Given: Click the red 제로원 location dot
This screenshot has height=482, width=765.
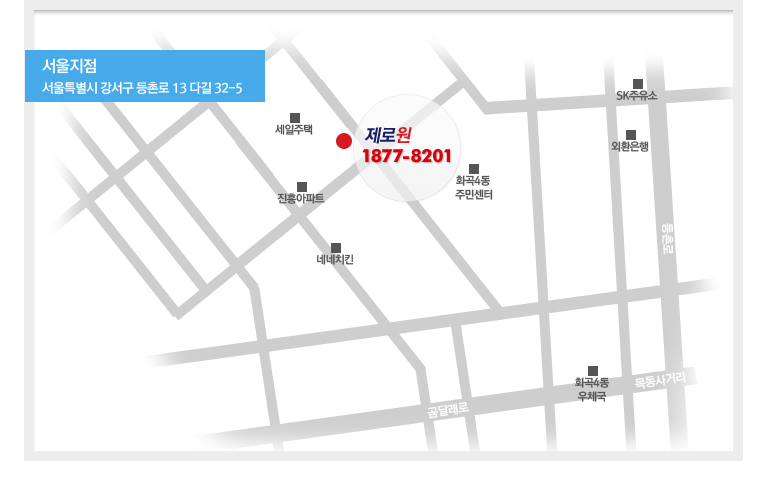Looking at the screenshot, I should coord(343,140).
